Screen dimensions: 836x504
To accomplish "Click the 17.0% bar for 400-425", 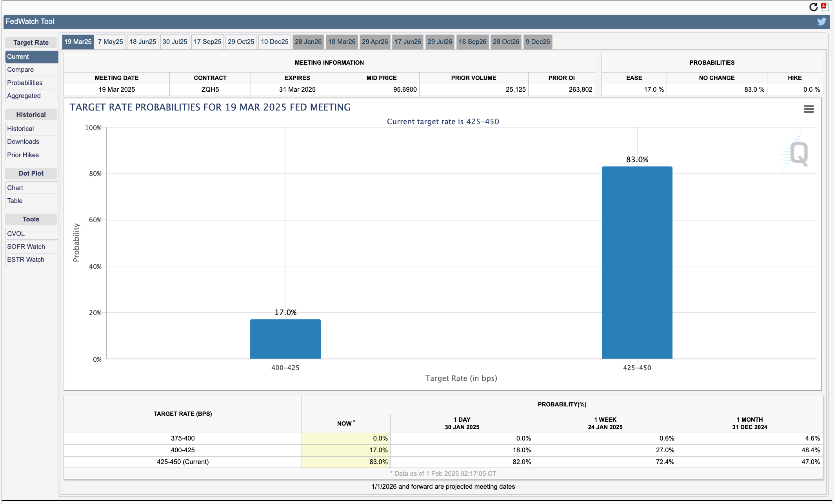I will coord(285,339).
